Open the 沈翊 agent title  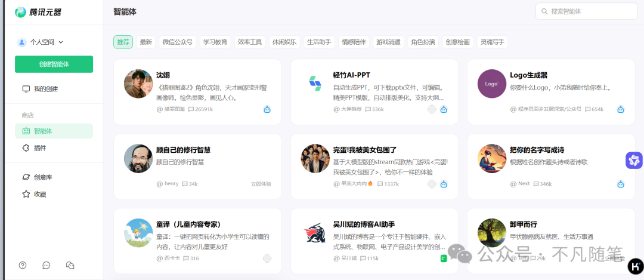(163, 75)
